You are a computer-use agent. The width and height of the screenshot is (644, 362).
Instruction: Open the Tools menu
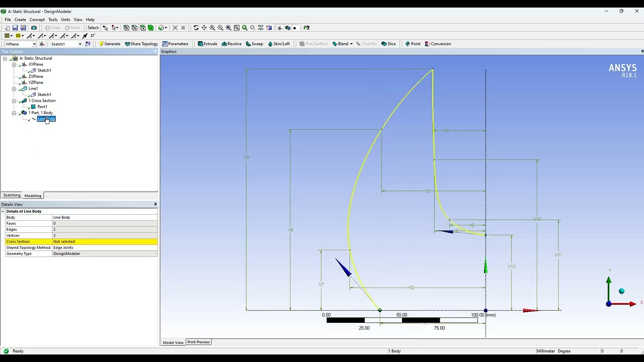pyautogui.click(x=53, y=20)
